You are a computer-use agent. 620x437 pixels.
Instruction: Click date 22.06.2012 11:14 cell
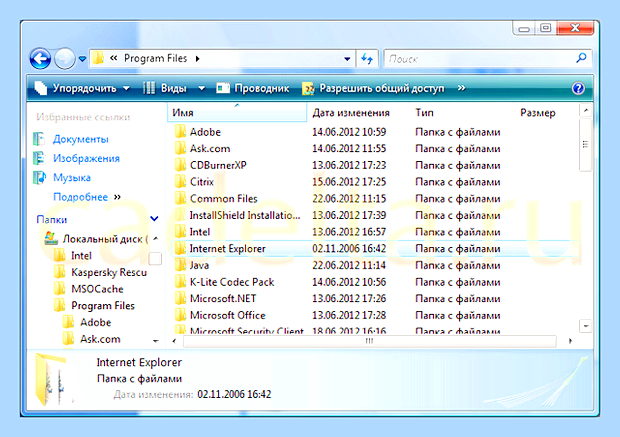pyautogui.click(x=349, y=265)
